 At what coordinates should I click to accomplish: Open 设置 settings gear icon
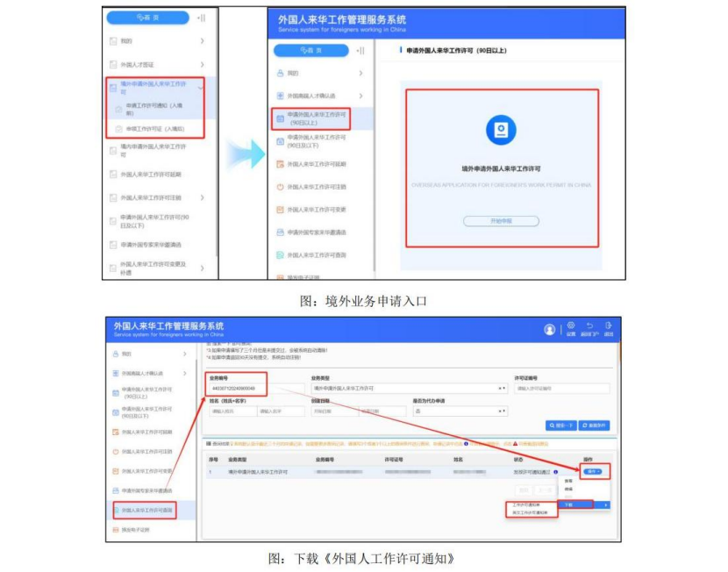point(570,328)
